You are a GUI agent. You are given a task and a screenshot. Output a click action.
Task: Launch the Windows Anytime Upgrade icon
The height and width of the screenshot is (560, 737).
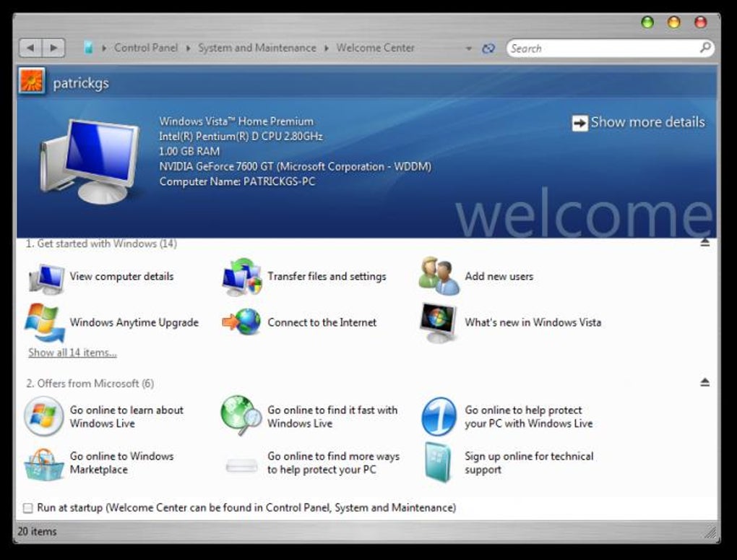point(45,323)
